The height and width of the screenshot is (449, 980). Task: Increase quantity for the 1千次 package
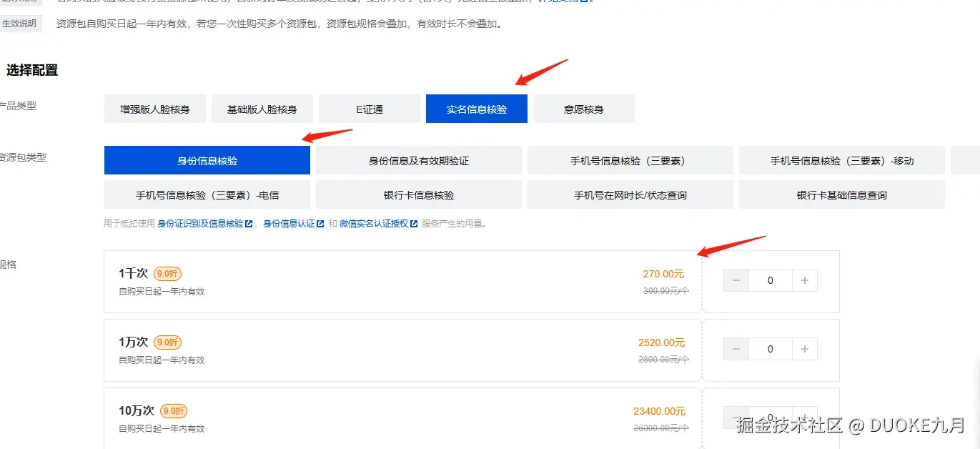pyautogui.click(x=805, y=280)
